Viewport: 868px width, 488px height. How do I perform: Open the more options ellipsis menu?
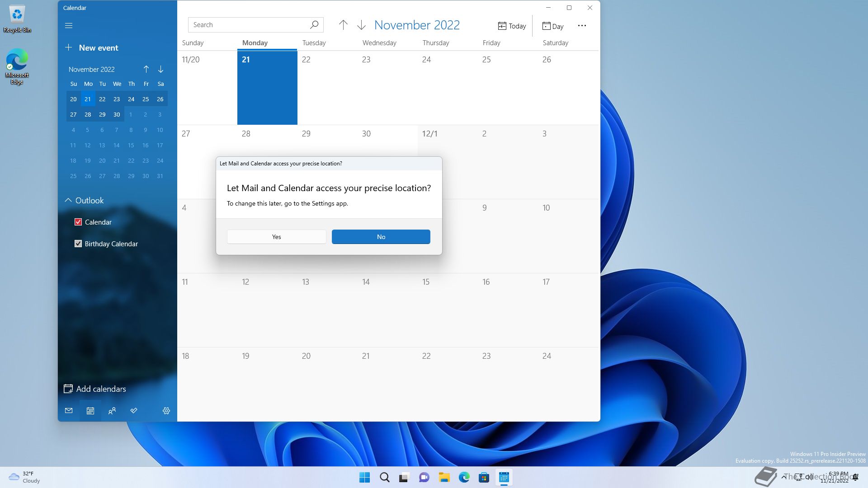click(582, 26)
